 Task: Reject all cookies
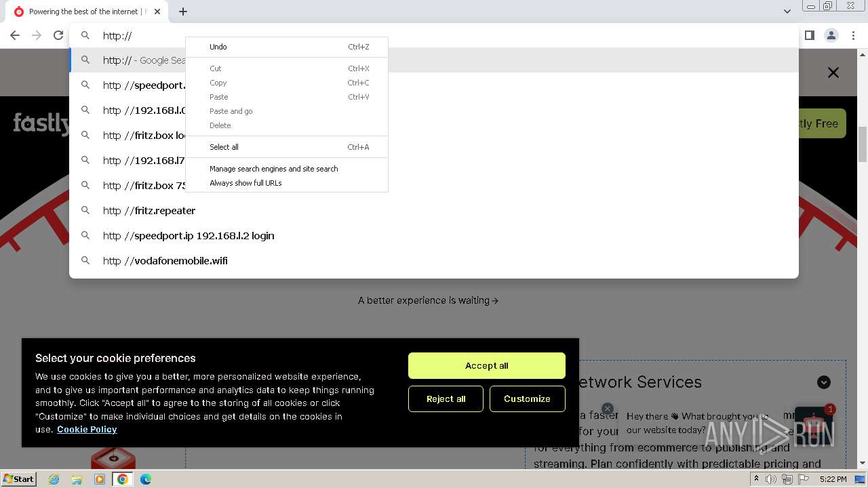[446, 399]
